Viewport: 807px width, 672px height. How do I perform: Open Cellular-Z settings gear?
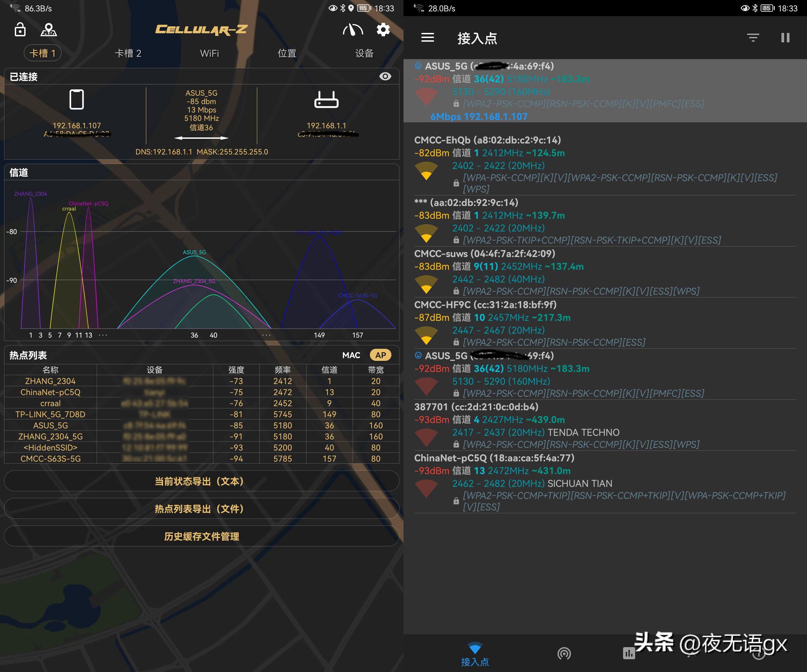click(x=383, y=30)
